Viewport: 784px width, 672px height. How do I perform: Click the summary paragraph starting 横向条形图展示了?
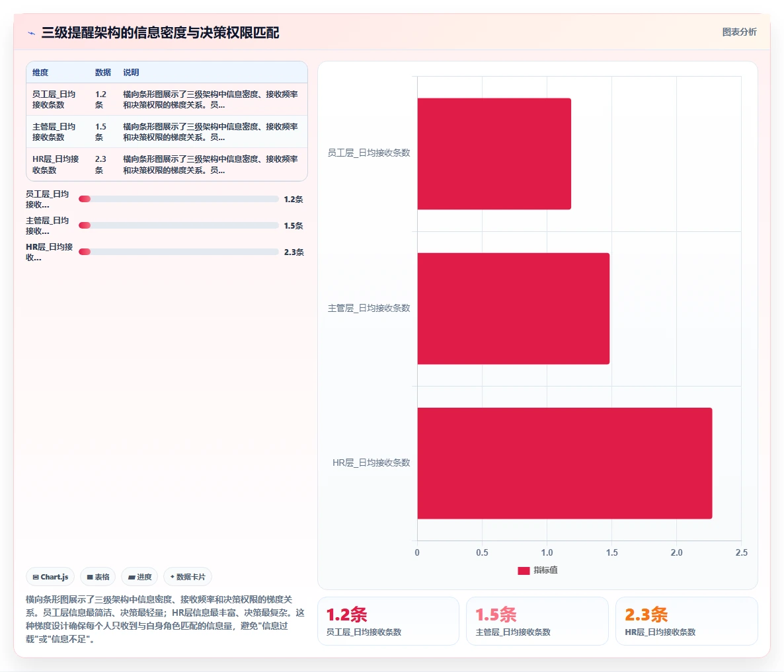[x=165, y=619]
